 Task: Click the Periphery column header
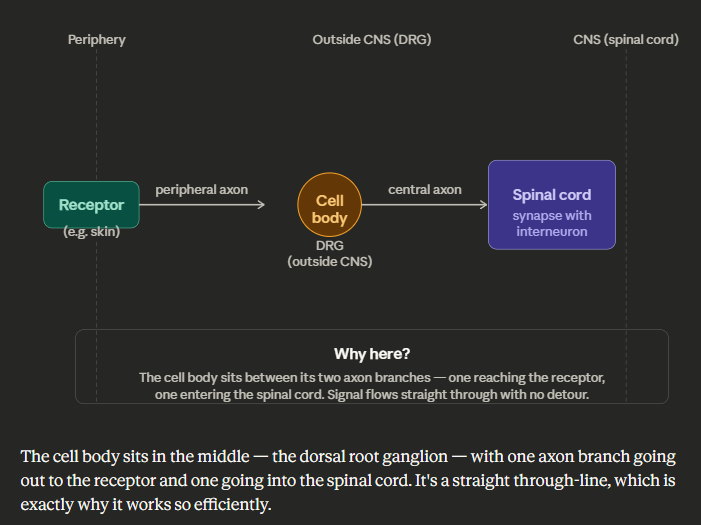pyautogui.click(x=97, y=40)
